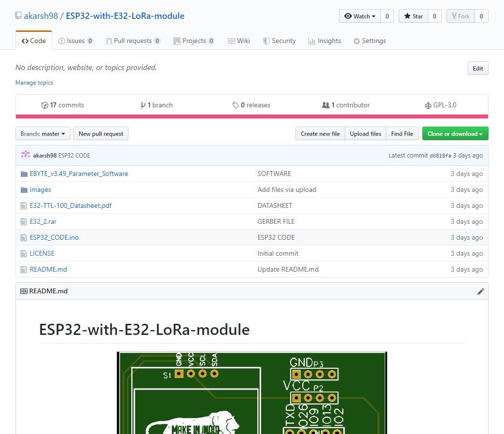The height and width of the screenshot is (434, 504).
Task: Edit the README with the pencil icon
Action: point(480,291)
